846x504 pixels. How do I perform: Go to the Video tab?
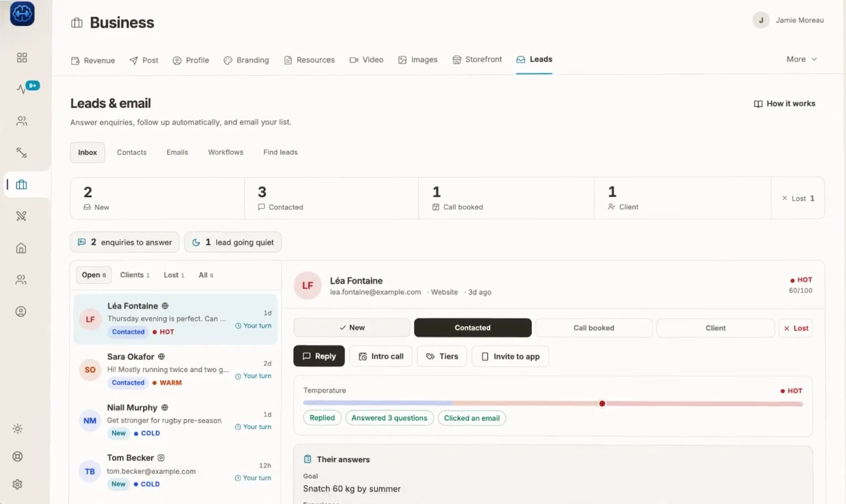point(366,60)
